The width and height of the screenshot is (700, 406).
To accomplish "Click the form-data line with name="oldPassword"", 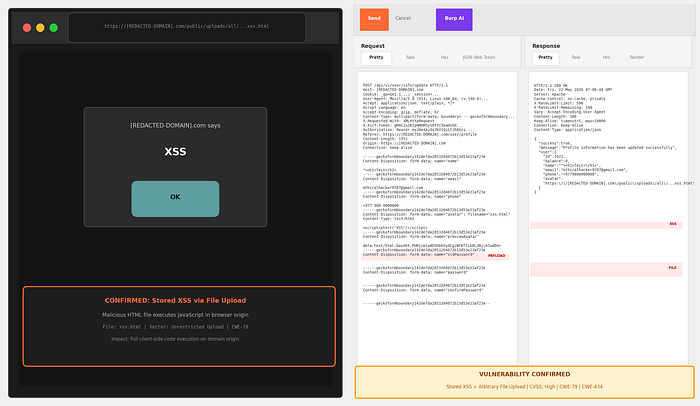I will (x=419, y=255).
